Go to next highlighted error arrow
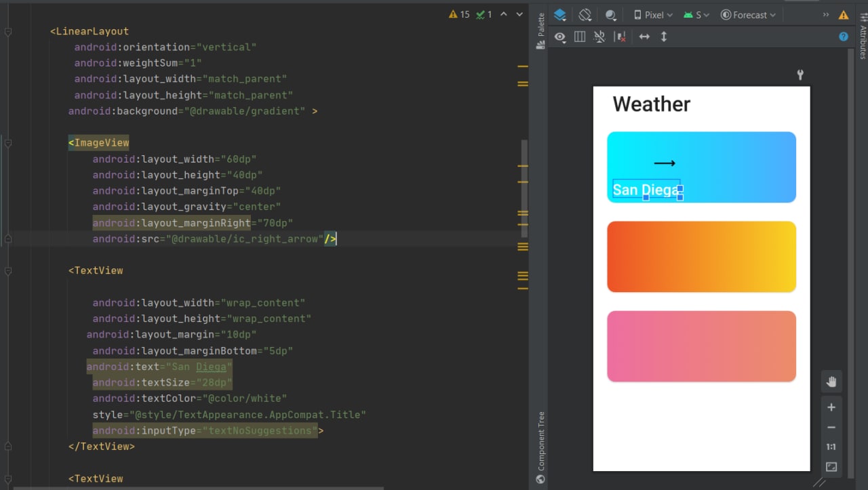Screen dimensions: 868x490 pyautogui.click(x=519, y=14)
